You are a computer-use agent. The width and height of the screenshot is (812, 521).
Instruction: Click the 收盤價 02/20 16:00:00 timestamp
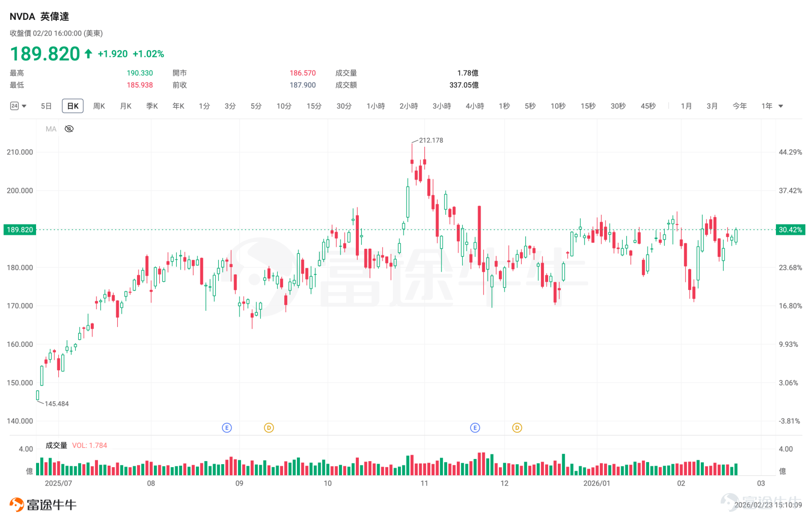click(x=56, y=34)
